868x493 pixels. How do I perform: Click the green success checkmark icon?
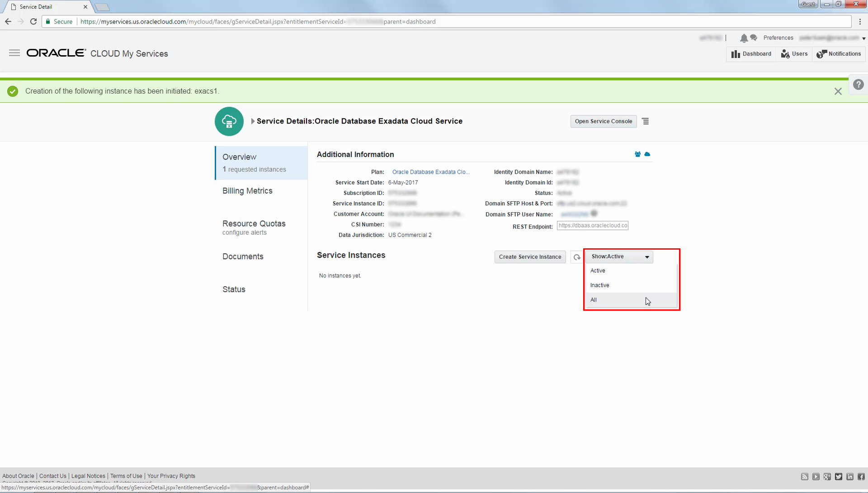tap(13, 91)
